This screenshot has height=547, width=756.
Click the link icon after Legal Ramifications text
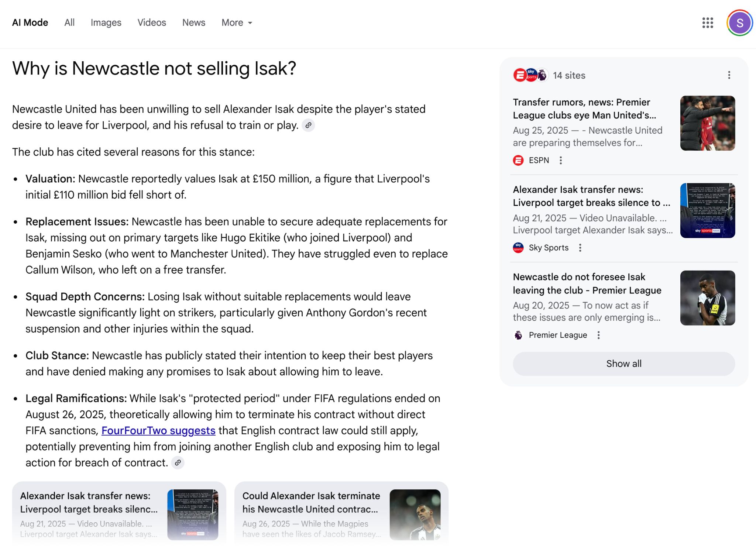pyautogui.click(x=178, y=462)
